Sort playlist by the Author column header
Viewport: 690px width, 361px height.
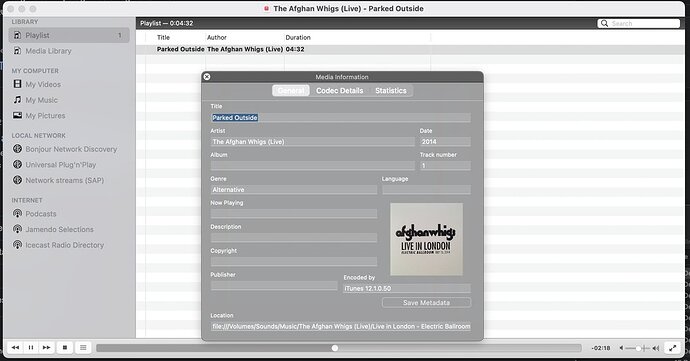point(217,37)
